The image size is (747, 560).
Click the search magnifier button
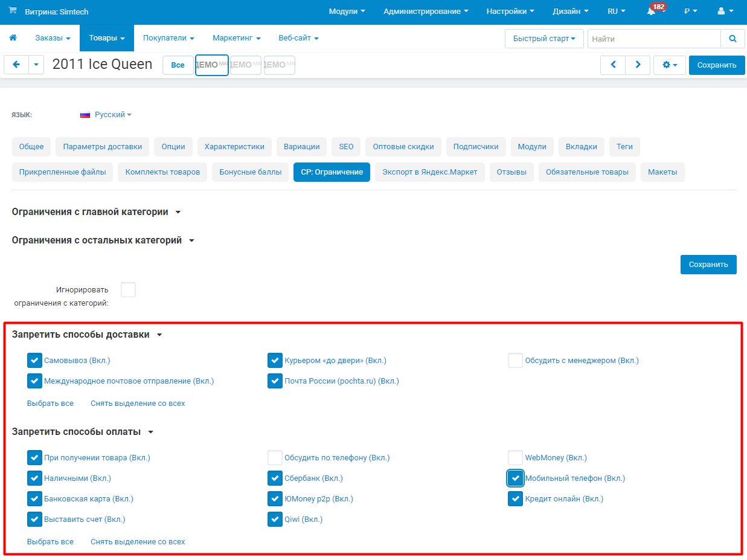click(733, 39)
